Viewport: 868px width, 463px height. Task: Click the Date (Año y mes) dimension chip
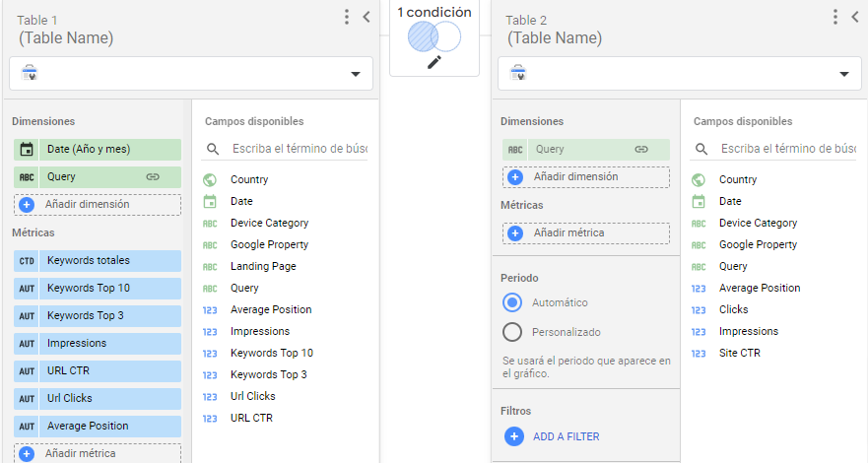click(x=98, y=150)
